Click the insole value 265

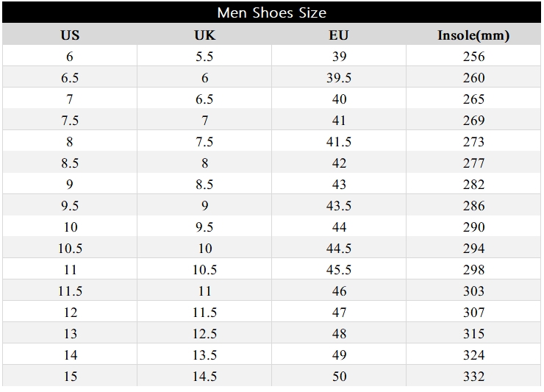[x=473, y=99]
